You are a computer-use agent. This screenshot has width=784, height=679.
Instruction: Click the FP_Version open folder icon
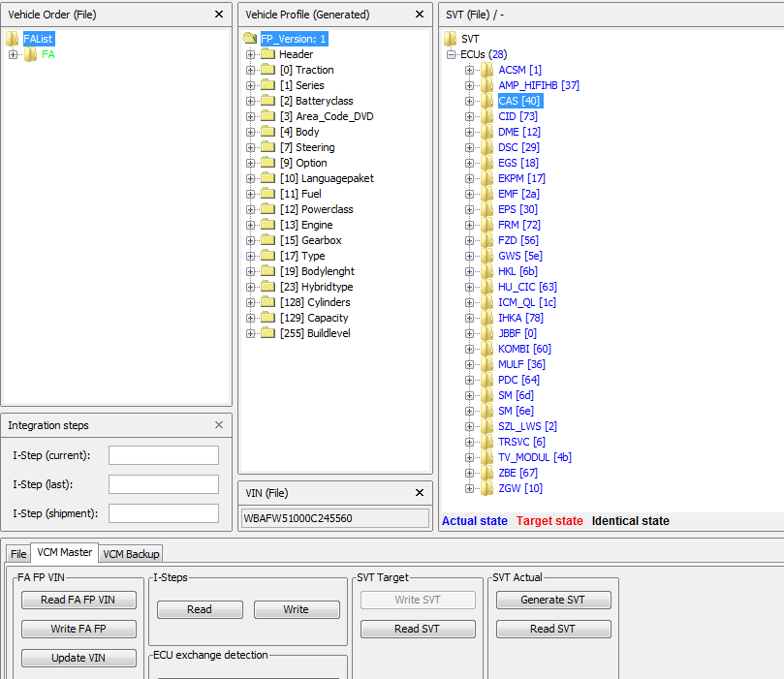[249, 38]
